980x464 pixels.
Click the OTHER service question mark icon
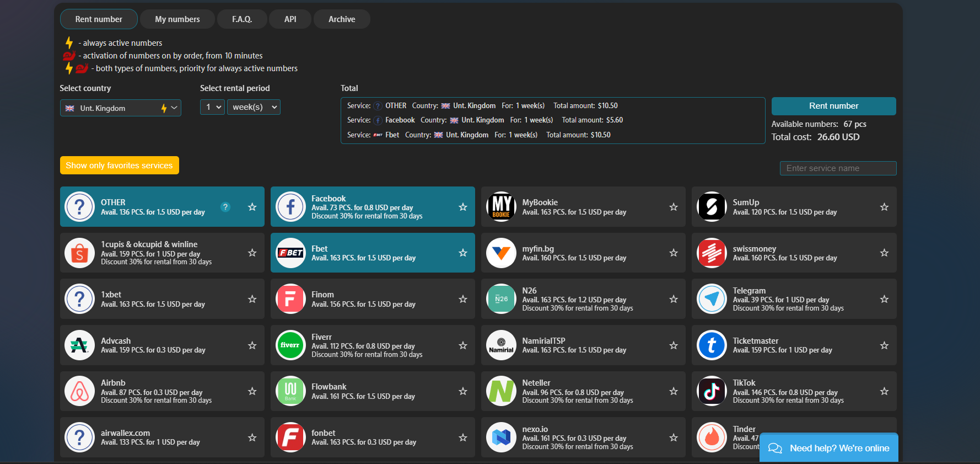click(x=80, y=207)
